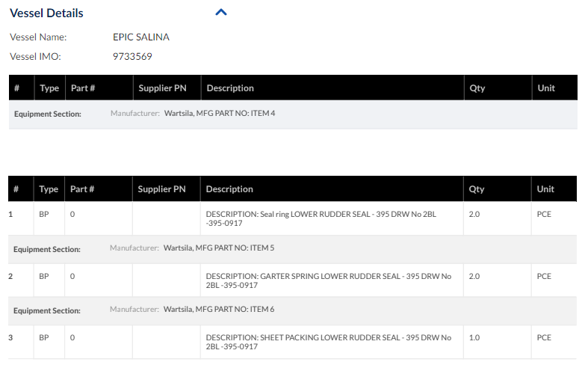Click the Description header in the upper table
The height and width of the screenshot is (368, 588).
click(230, 88)
